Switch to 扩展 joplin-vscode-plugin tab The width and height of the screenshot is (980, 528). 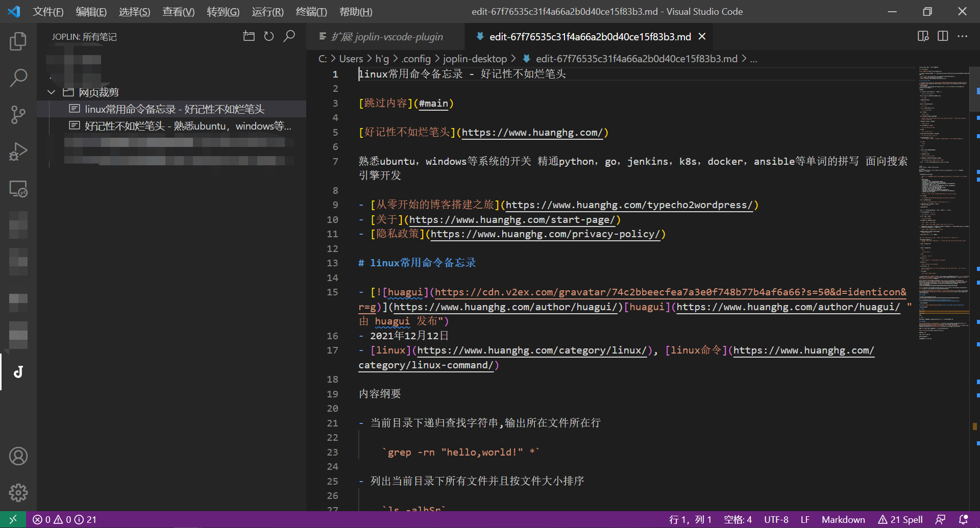point(386,37)
